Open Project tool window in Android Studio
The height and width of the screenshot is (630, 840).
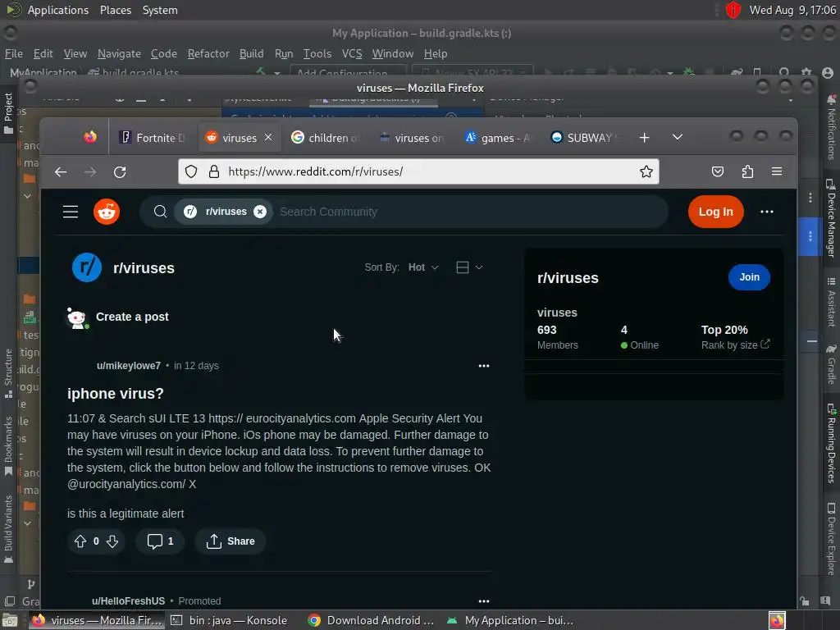(8, 112)
